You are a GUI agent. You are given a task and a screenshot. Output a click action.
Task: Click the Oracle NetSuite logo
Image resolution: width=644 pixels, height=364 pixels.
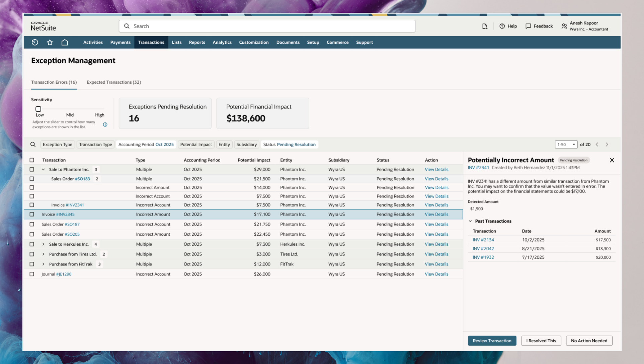(x=44, y=26)
